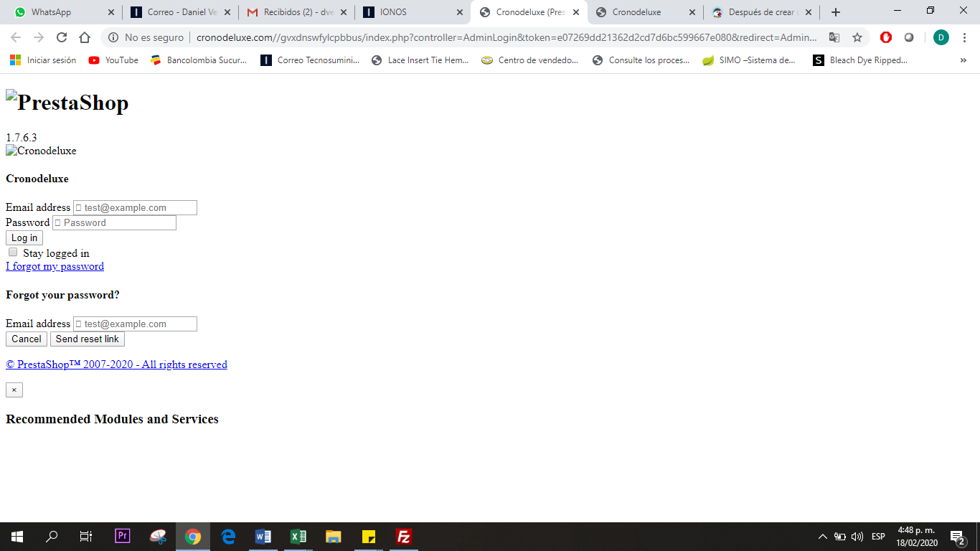Image resolution: width=980 pixels, height=551 pixels.
Task: Open the 'Consulte los proces…' bookmark
Action: click(641, 60)
